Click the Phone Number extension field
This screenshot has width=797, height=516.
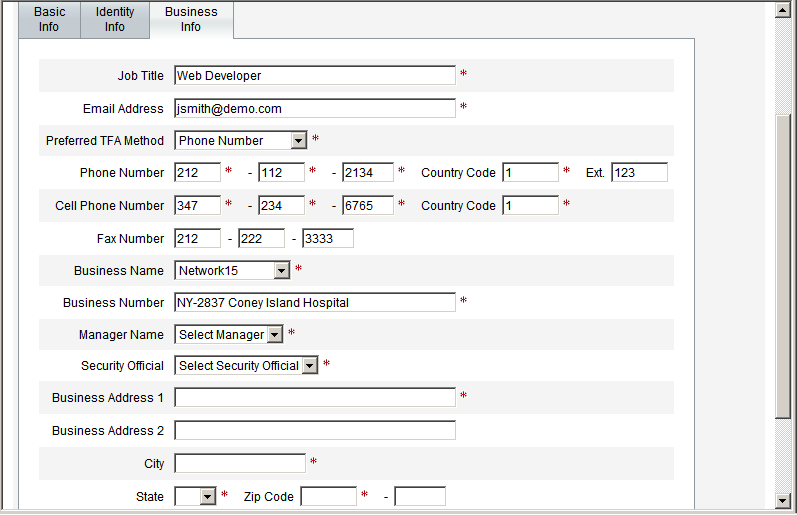pos(639,173)
